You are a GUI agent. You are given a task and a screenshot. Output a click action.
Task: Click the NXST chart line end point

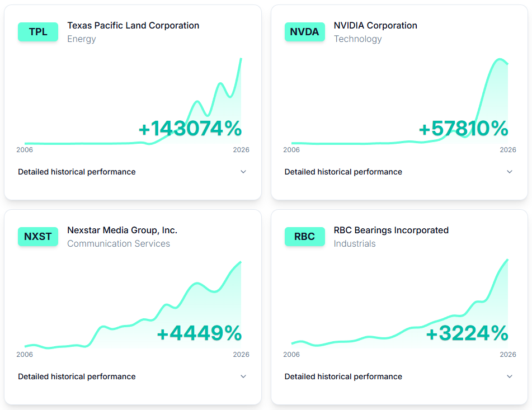[x=241, y=262]
